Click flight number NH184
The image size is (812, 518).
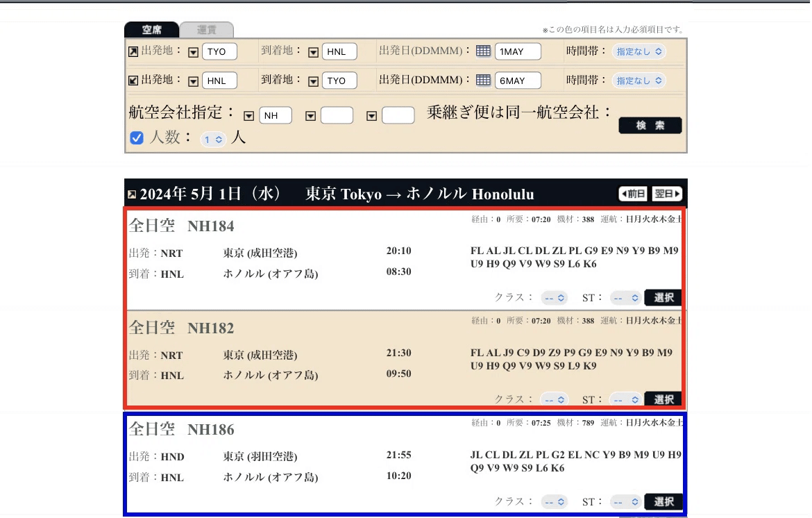click(x=211, y=226)
